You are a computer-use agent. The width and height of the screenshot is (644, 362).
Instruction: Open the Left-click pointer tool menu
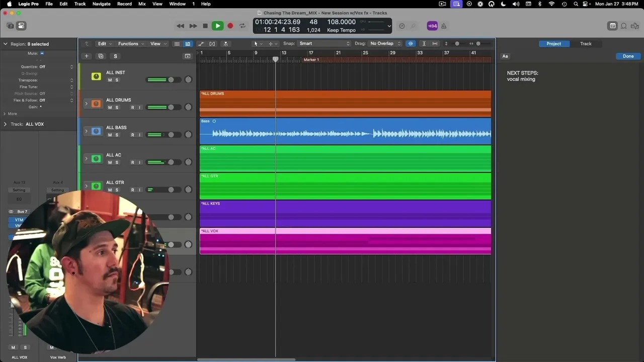click(x=258, y=44)
